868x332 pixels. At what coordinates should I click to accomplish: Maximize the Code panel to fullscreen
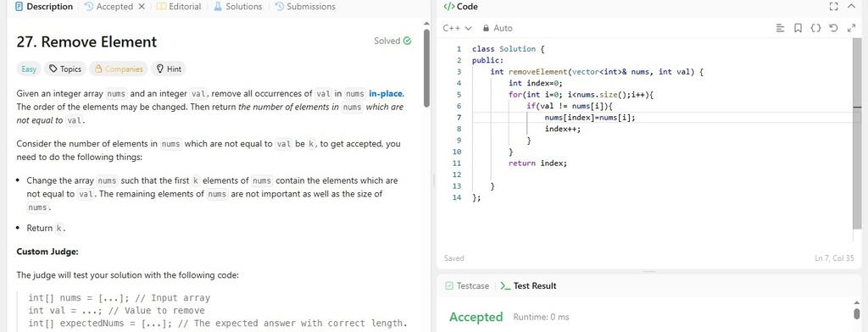click(x=834, y=7)
